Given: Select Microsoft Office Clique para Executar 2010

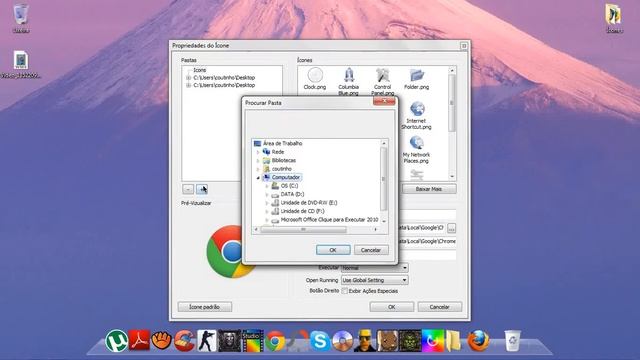Looking at the screenshot, I should click(x=329, y=220).
